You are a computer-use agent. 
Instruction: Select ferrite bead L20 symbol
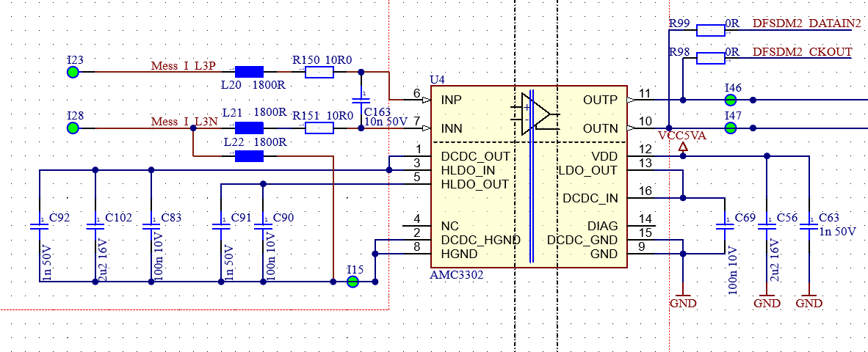tap(248, 72)
